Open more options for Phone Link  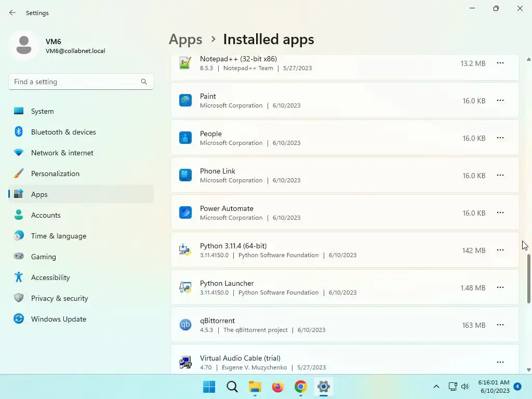500,175
